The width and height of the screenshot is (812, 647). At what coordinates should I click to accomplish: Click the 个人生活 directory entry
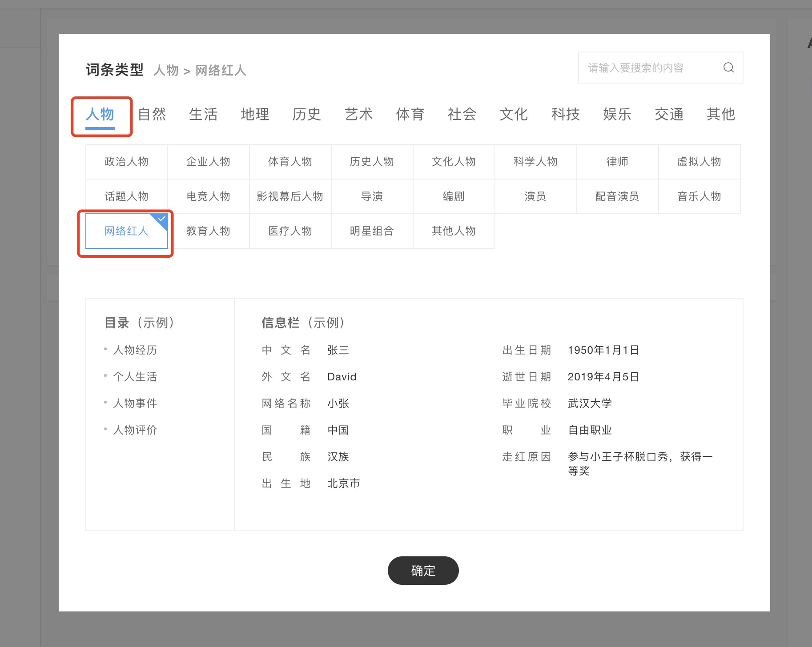click(x=135, y=377)
